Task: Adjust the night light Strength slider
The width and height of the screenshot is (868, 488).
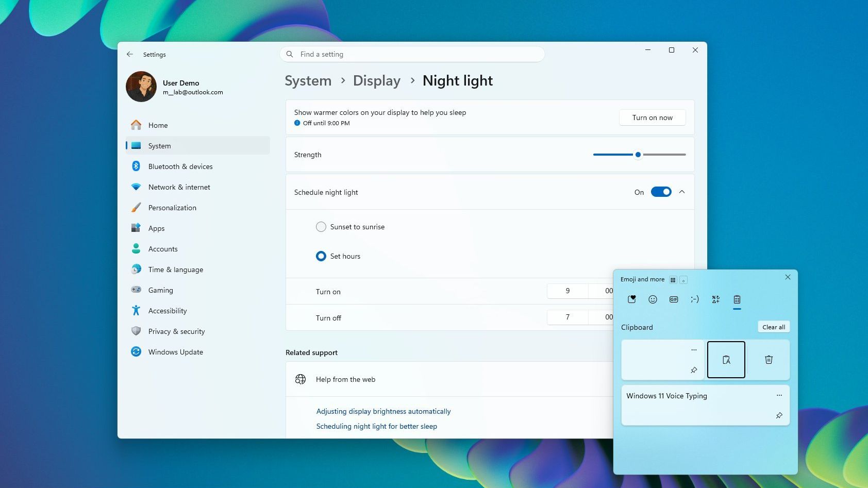Action: (x=638, y=155)
